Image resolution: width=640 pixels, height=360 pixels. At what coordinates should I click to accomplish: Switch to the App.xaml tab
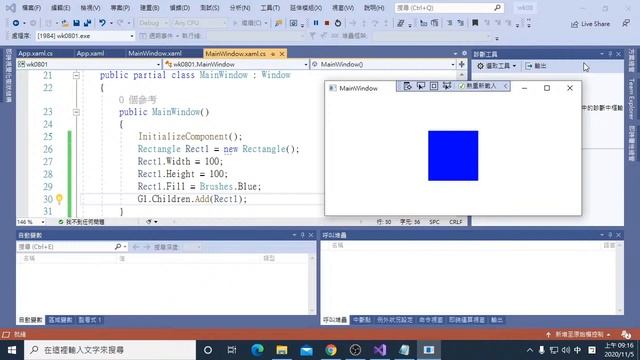(90, 53)
